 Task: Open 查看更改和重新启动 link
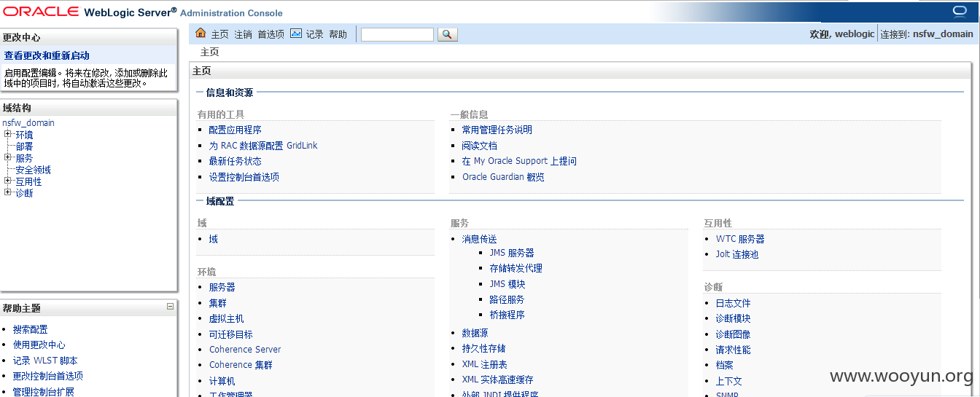[x=47, y=55]
